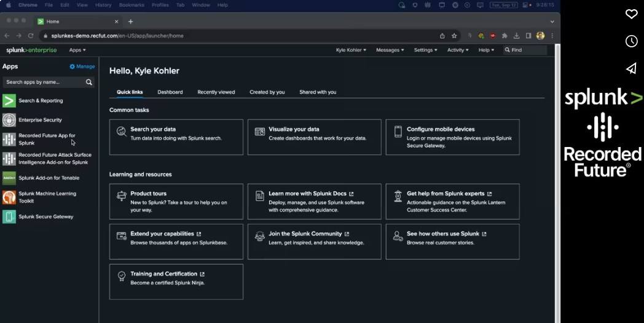Click the Find search field
This screenshot has width=644, height=323.
525,50
